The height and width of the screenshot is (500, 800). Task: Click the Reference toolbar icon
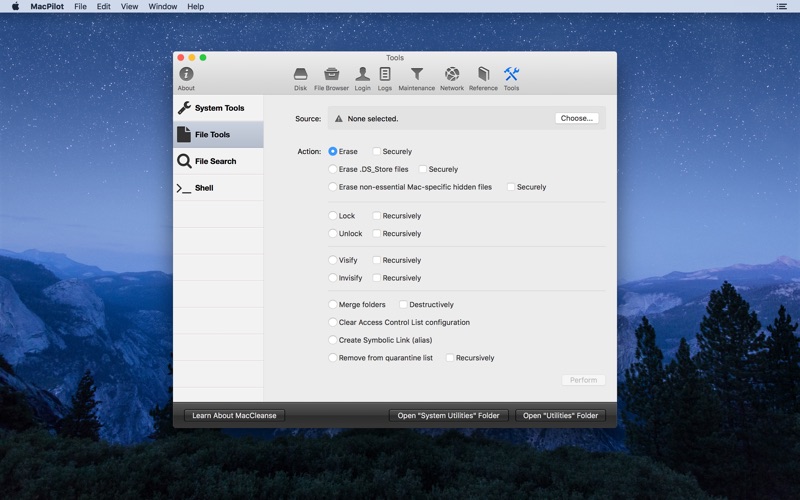pos(483,75)
